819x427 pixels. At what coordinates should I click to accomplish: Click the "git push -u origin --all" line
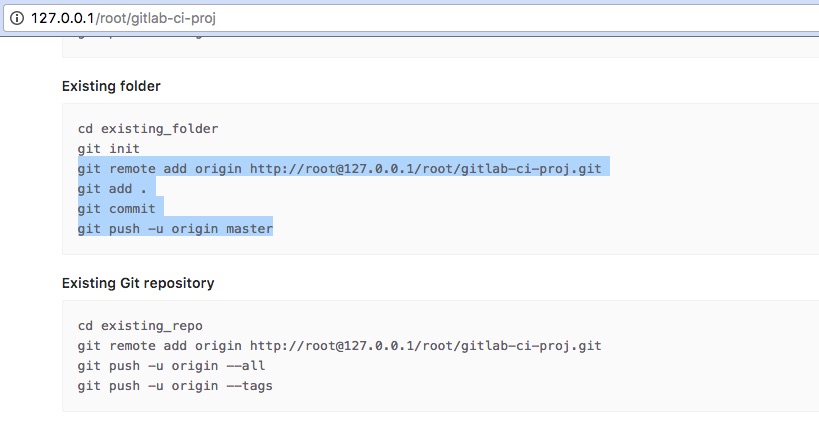[x=171, y=366]
